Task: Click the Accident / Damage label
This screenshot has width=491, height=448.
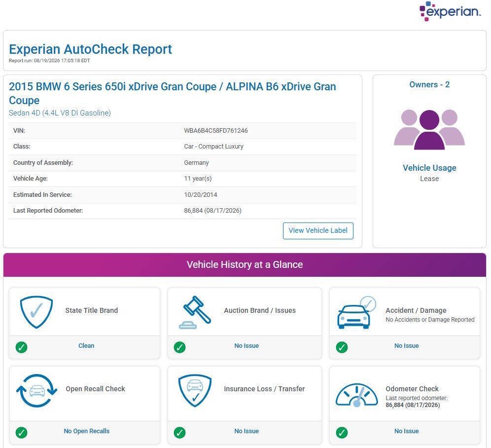Action: point(416,310)
